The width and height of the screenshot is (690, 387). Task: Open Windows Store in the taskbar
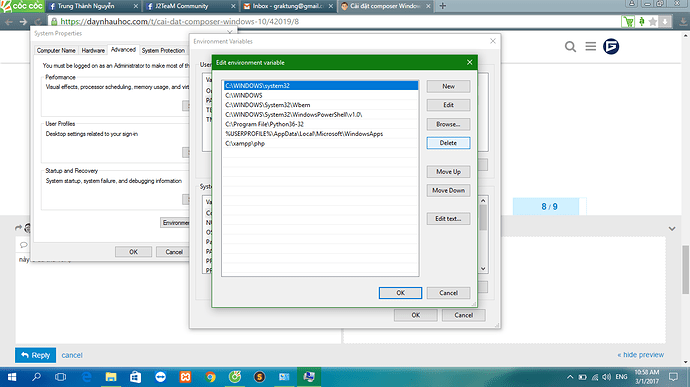coord(136,377)
